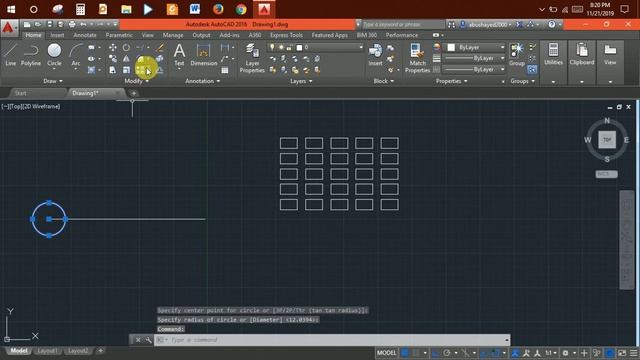Open annotation scale 1:1 dropdown
The width and height of the screenshot is (640, 360).
551,353
